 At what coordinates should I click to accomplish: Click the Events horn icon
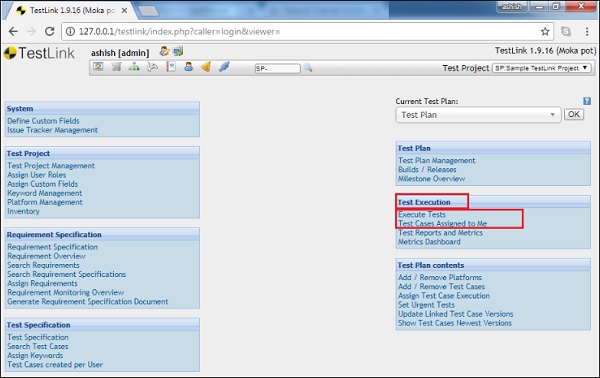click(x=206, y=67)
